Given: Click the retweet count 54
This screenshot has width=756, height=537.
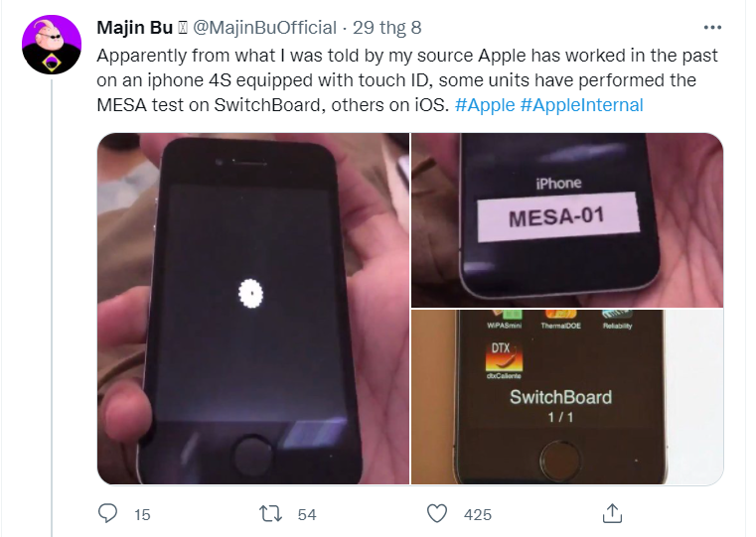Looking at the screenshot, I should pyautogui.click(x=307, y=514).
